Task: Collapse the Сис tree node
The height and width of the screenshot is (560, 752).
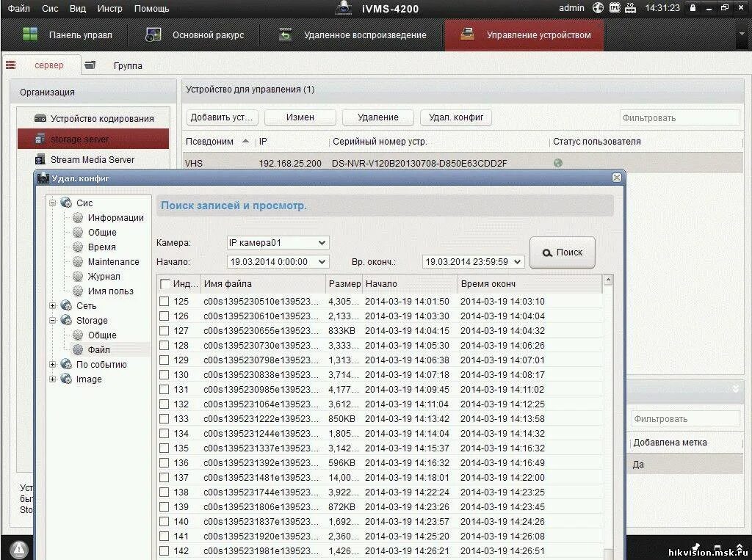Action: [x=53, y=203]
